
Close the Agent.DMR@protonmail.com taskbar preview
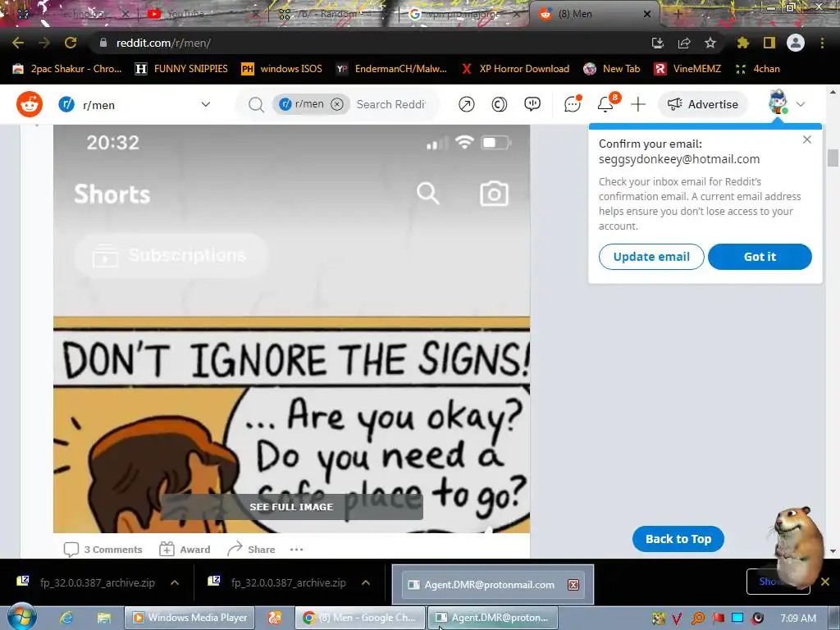pos(573,584)
